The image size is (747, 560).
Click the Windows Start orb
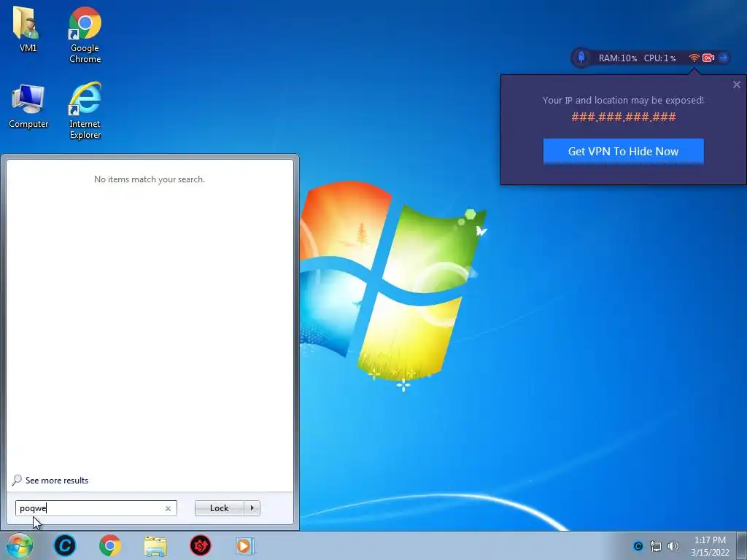20,545
